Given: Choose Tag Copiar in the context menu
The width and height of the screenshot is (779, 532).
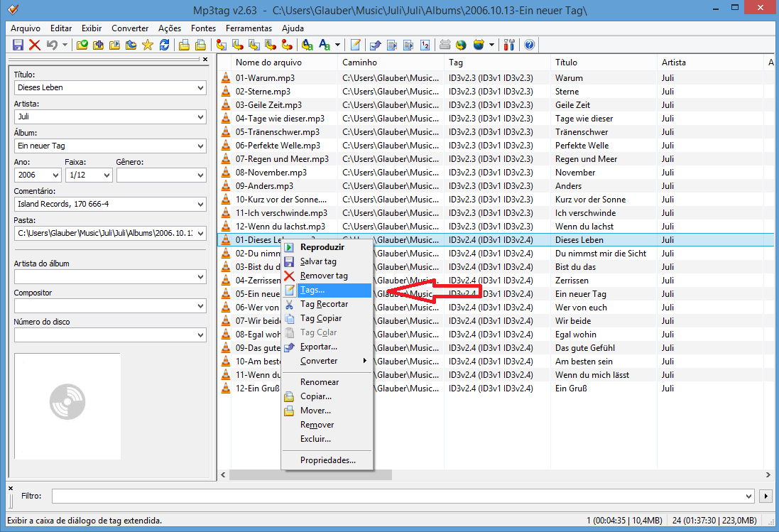Looking at the screenshot, I should pyautogui.click(x=327, y=318).
